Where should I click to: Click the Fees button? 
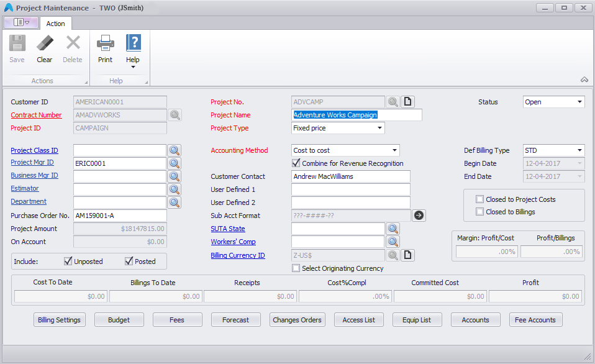point(177,320)
